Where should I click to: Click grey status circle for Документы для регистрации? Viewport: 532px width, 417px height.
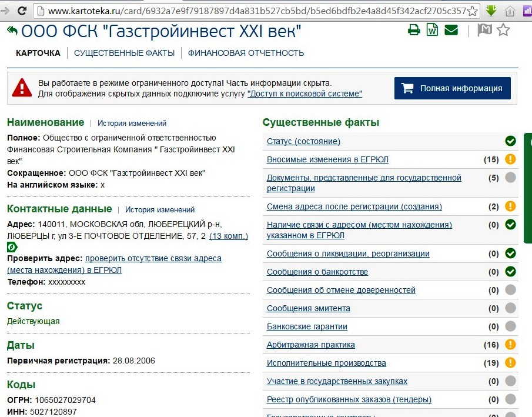tap(510, 177)
